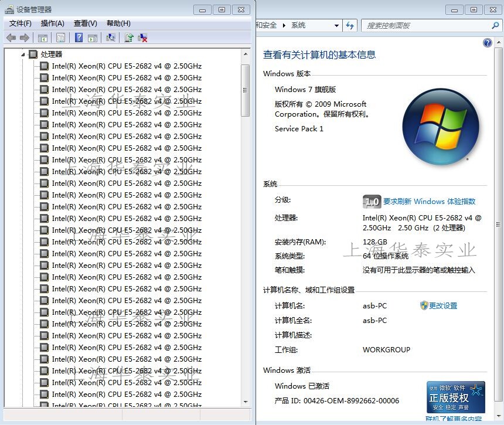Image resolution: width=504 pixels, height=425 pixels.
Task: Open the Properties toolbar icon
Action: [60, 38]
